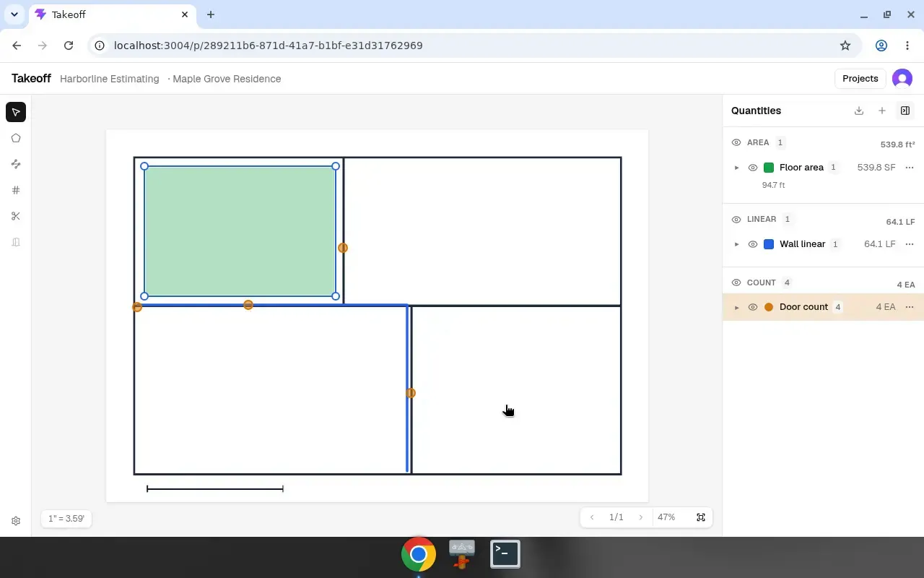This screenshot has width=924, height=578.
Task: Open the Wall linear options menu
Action: 910,244
